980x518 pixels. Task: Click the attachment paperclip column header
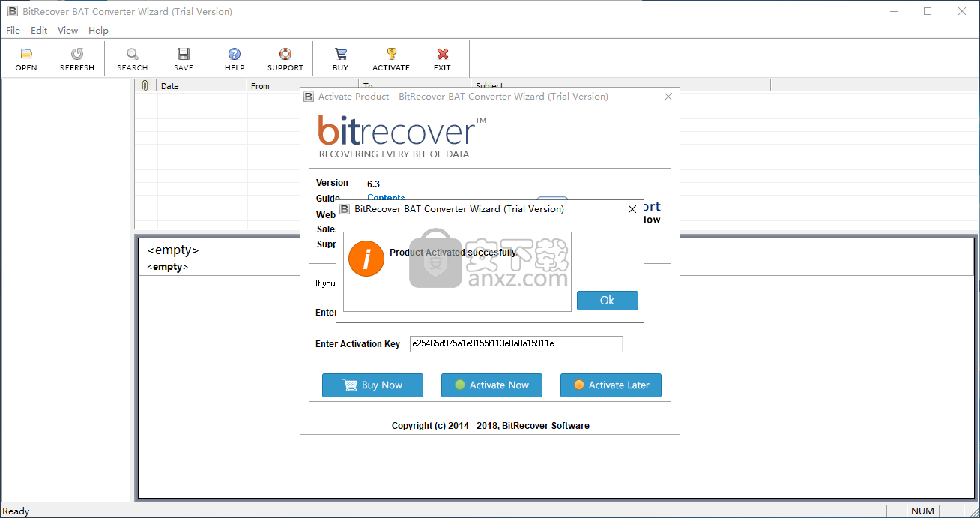pos(145,85)
